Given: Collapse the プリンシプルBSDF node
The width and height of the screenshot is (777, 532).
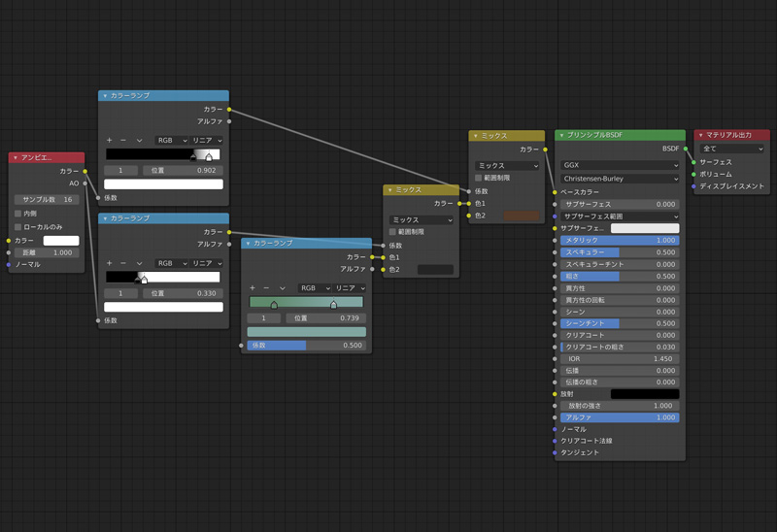Looking at the screenshot, I should click(x=560, y=136).
